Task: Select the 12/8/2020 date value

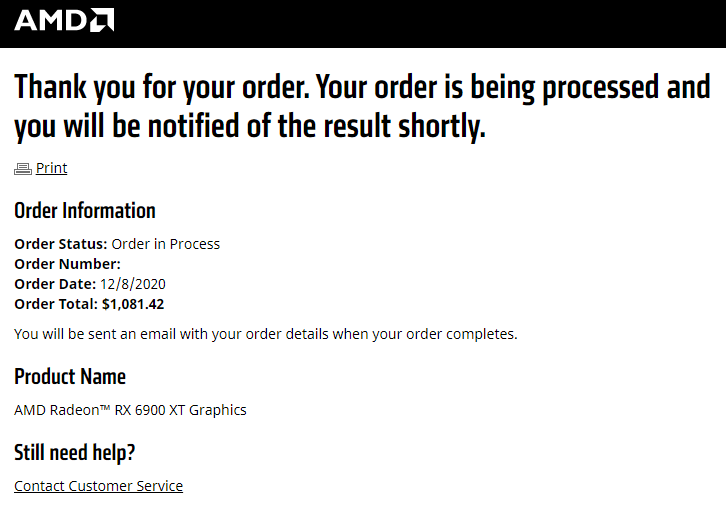Action: [140, 284]
